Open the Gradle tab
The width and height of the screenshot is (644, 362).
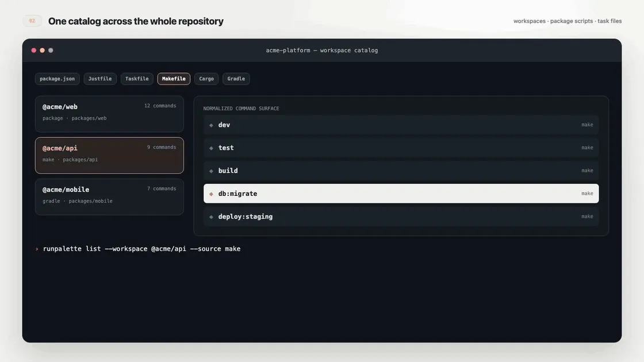click(x=236, y=79)
